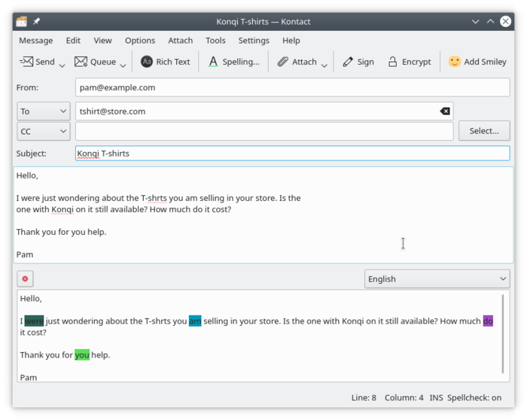527x420 pixels.
Task: Open the Settings menu
Action: click(254, 41)
